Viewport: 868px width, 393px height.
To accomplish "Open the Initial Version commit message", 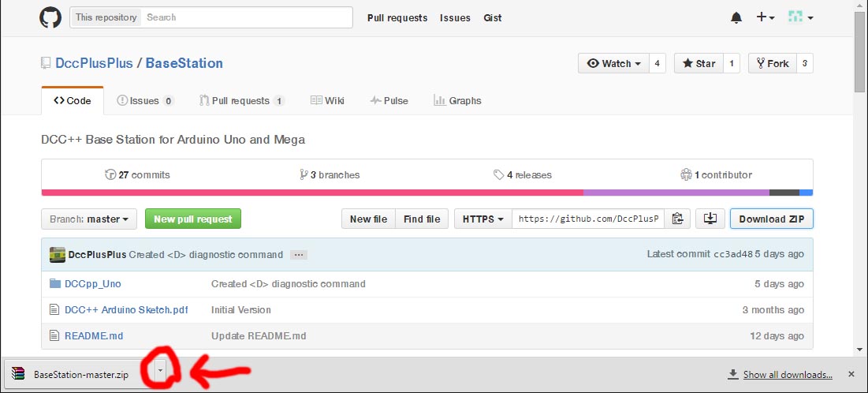I will pos(240,310).
